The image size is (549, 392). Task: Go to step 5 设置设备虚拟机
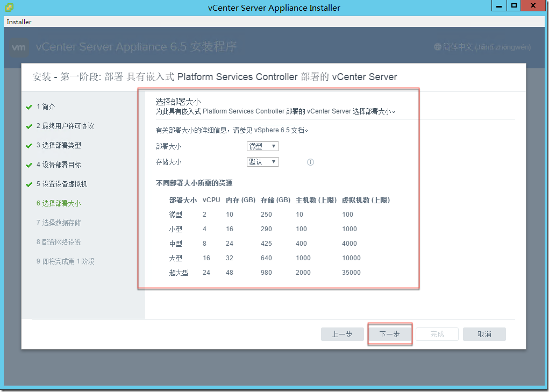pos(62,184)
